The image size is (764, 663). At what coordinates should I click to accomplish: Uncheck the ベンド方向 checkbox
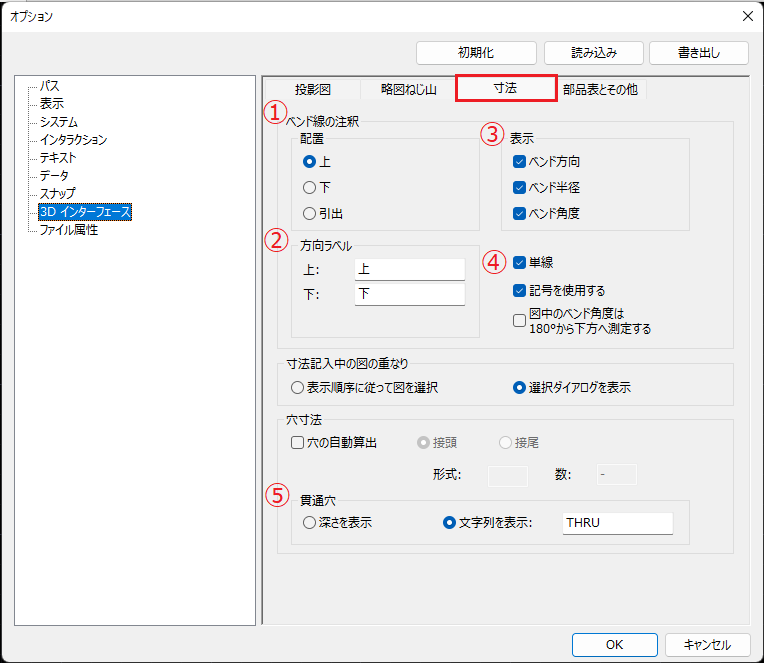point(519,161)
